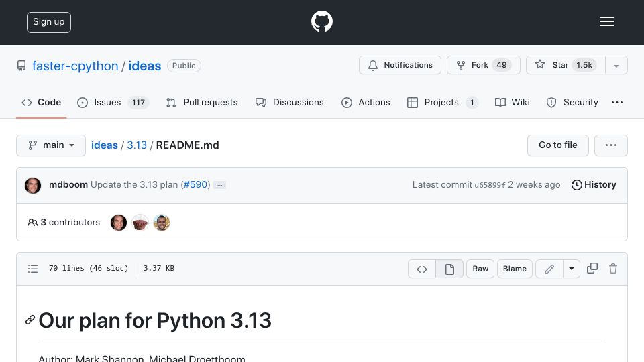Viewport: 644px width, 362px height.
Task: Click the 3 contributors label
Action: click(64, 222)
